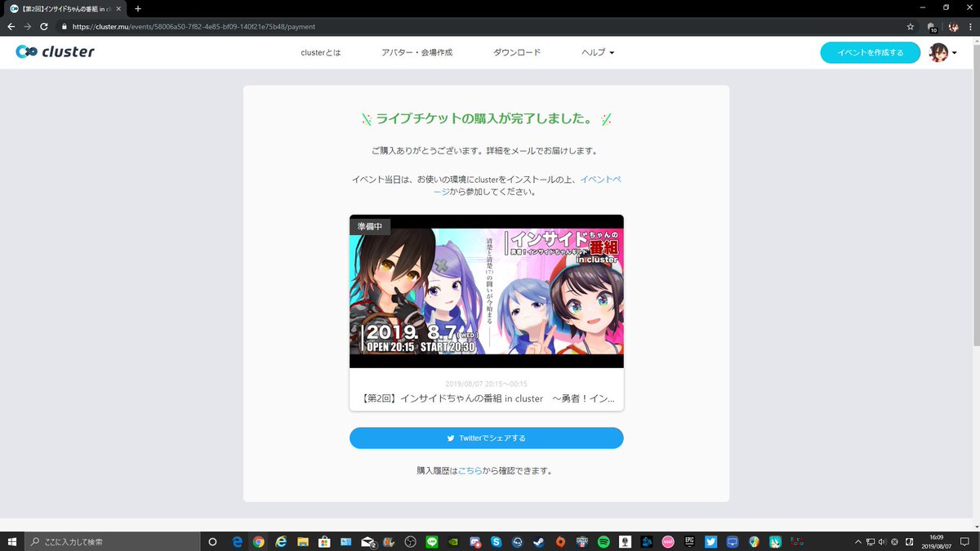980x551 pixels.
Task: Open the Twitter app on taskbar
Action: (x=710, y=541)
